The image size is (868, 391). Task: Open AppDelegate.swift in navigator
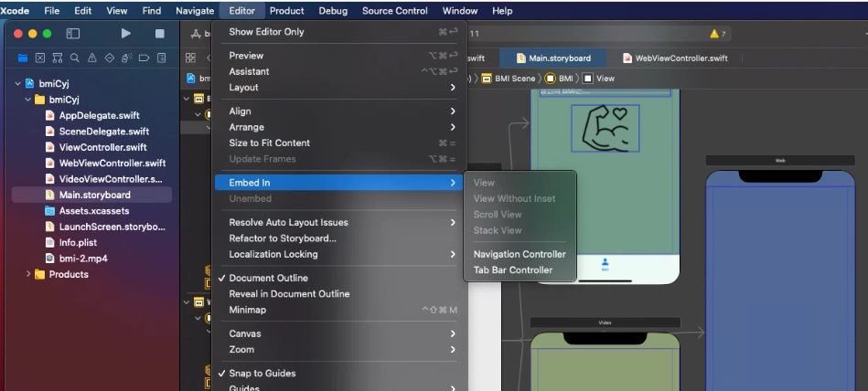tap(99, 116)
